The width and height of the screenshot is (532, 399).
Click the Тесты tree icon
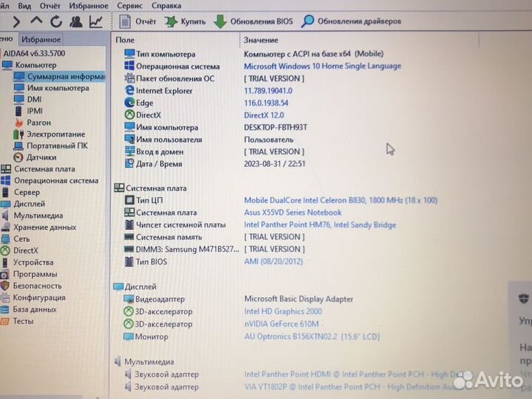[4, 321]
